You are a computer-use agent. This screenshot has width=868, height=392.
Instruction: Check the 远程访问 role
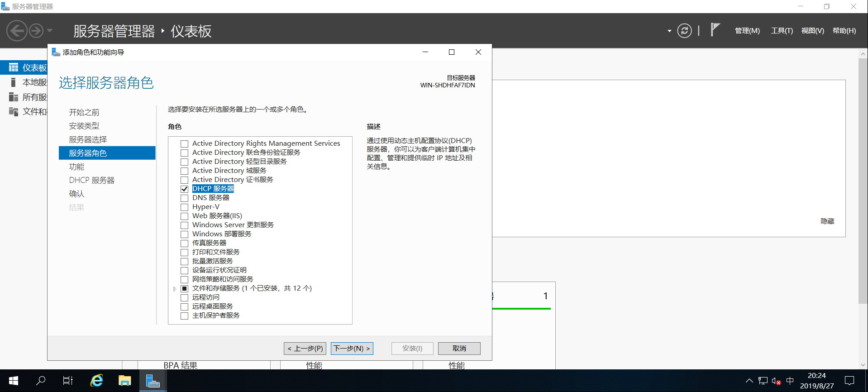point(184,297)
